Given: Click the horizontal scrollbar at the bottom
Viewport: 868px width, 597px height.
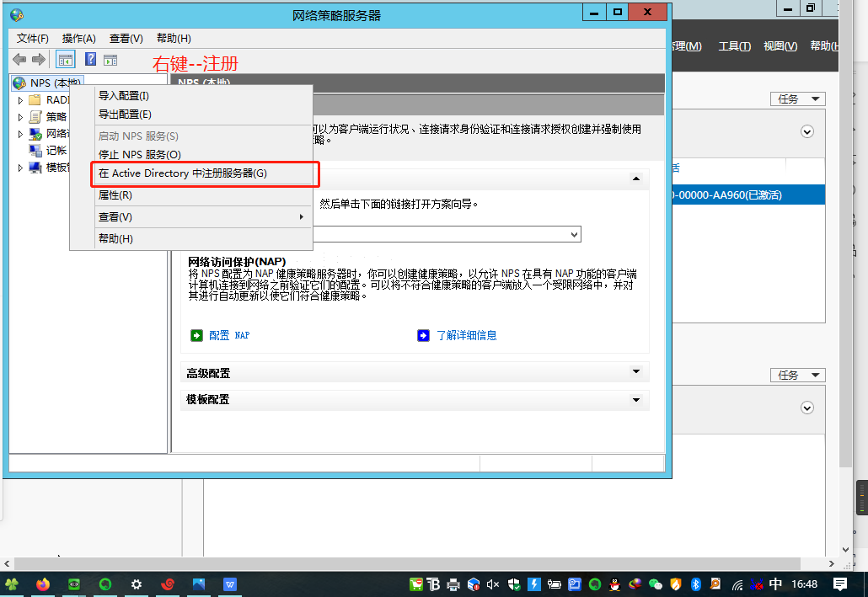Looking at the screenshot, I should (x=407, y=564).
